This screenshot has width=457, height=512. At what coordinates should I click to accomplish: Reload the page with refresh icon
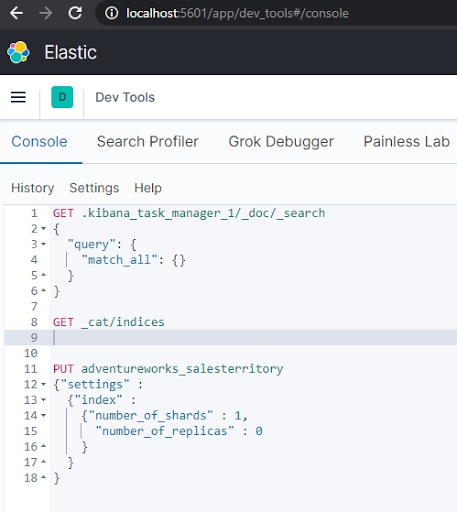tap(75, 13)
